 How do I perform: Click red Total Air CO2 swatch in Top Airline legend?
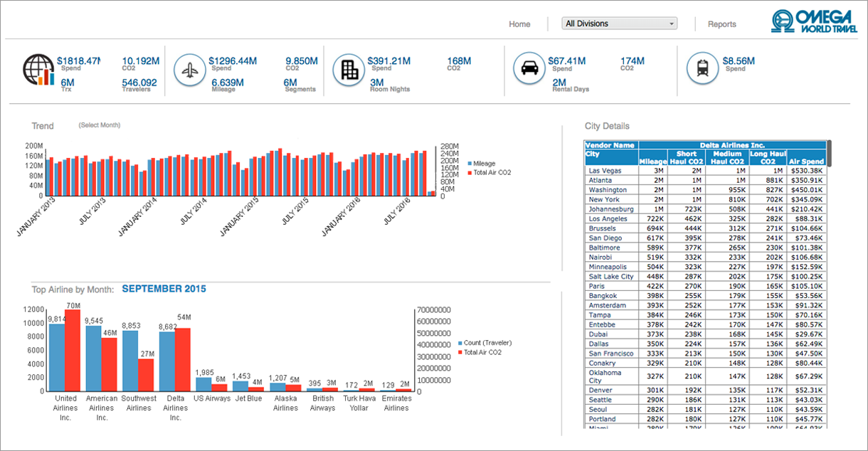pos(460,352)
